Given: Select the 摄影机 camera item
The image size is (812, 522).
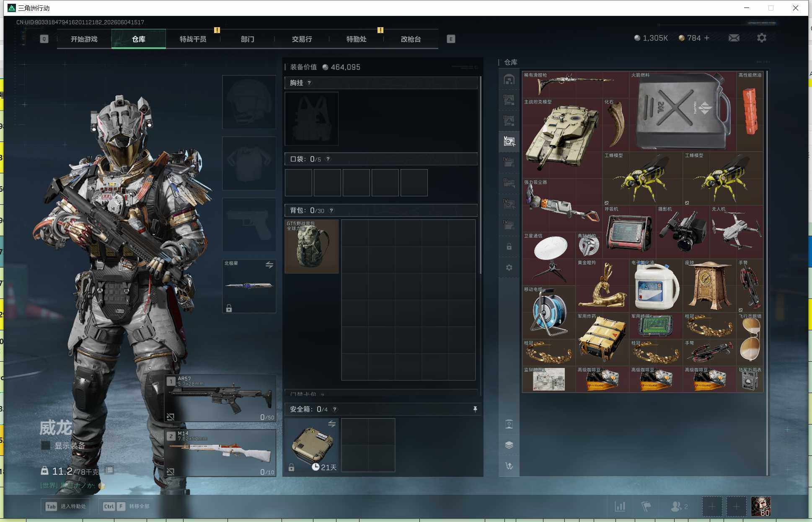Looking at the screenshot, I should [683, 232].
